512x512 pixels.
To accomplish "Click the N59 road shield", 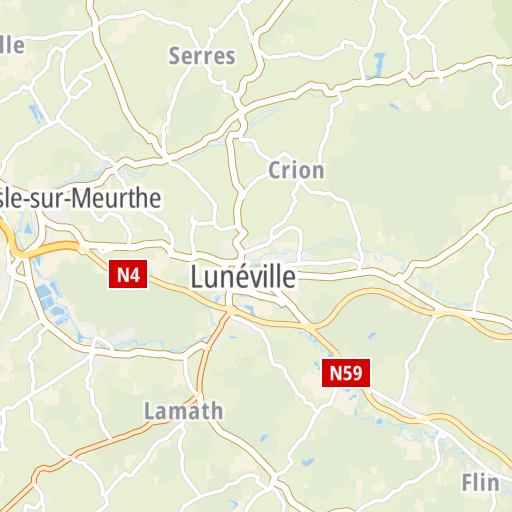I will point(346,373).
